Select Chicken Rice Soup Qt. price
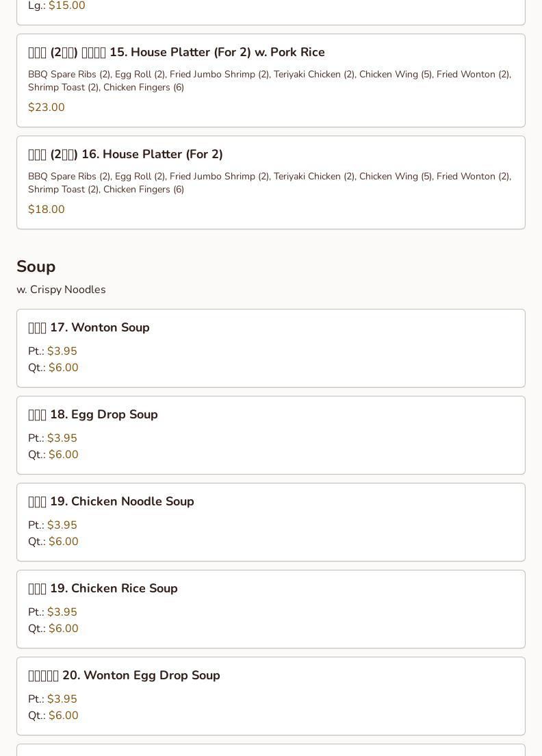Viewport: 542px width, 756px height. pyautogui.click(x=64, y=629)
